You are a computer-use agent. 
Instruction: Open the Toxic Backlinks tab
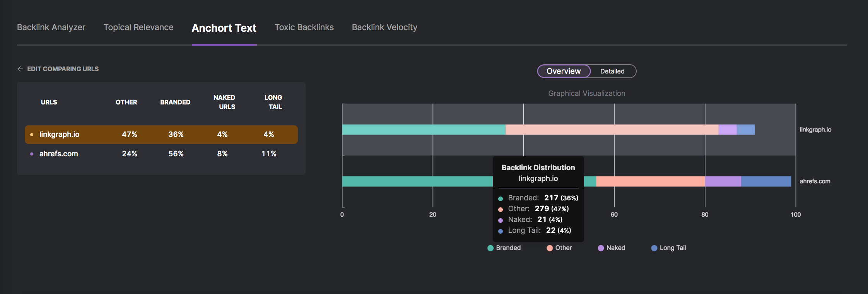pyautogui.click(x=304, y=27)
